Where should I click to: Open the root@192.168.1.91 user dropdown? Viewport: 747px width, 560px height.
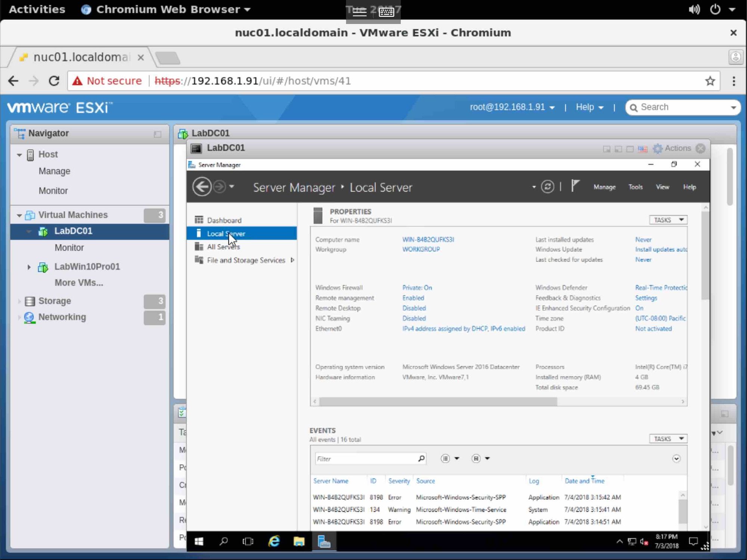(512, 107)
